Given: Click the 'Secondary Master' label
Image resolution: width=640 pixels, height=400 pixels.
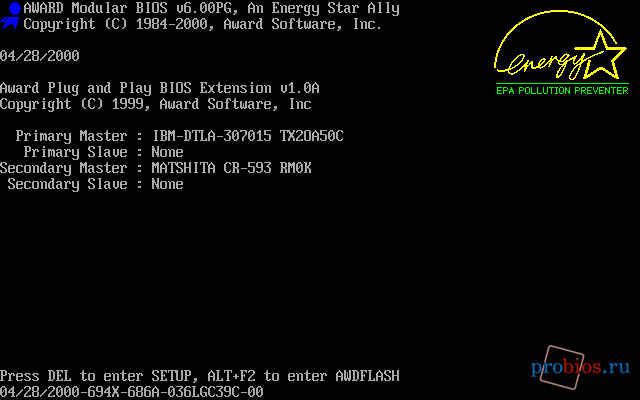Looking at the screenshot, I should [64, 168].
